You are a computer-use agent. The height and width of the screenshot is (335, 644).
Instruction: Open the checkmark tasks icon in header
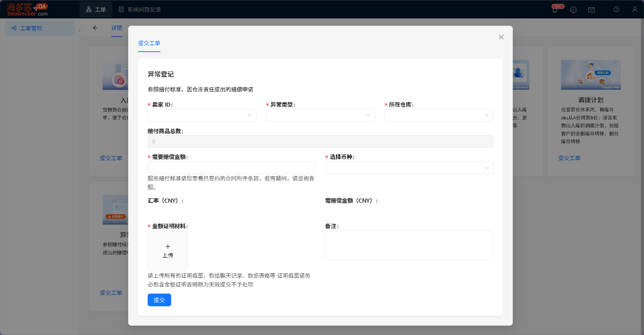tap(573, 10)
